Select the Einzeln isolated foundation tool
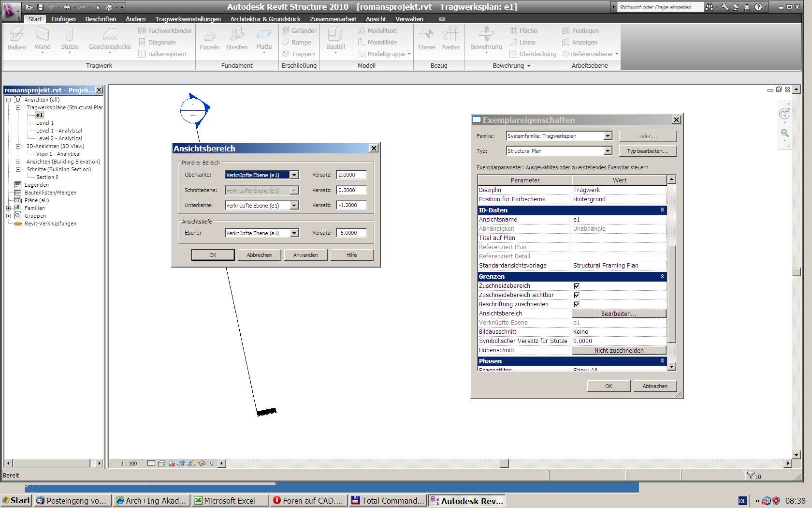The height and width of the screenshot is (508, 812). [209, 39]
